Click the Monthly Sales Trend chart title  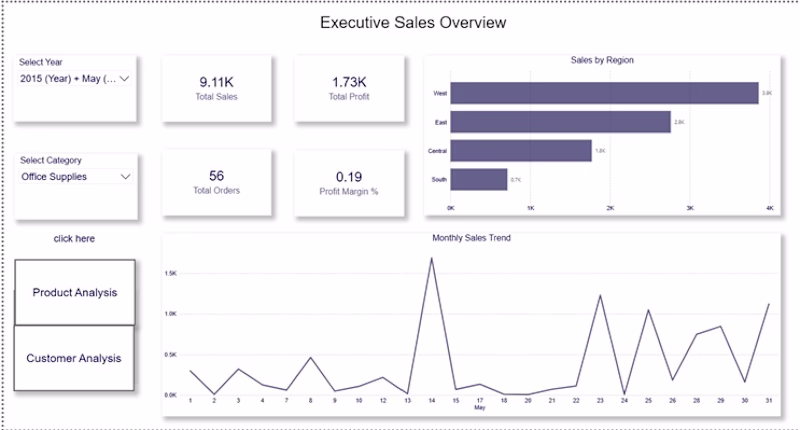pos(471,238)
